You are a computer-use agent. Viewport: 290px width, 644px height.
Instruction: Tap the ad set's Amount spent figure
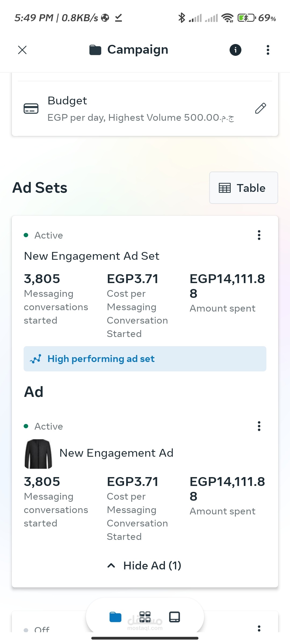(227, 286)
